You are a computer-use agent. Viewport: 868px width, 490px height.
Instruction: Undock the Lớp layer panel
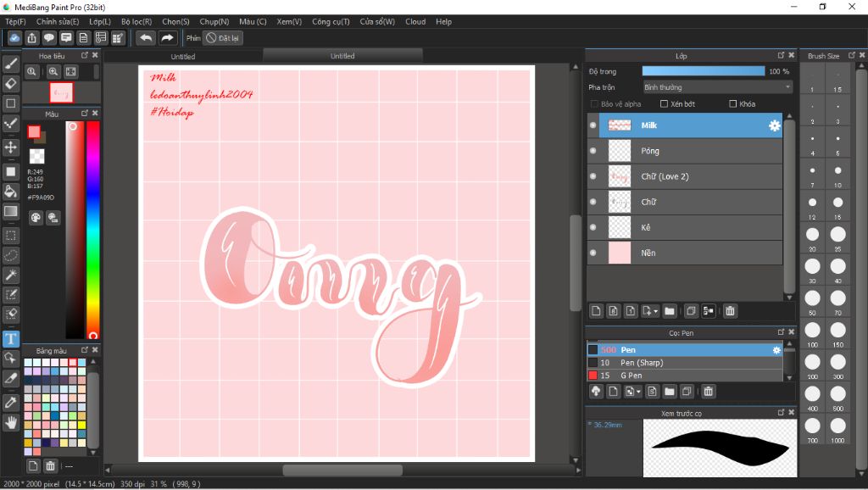781,55
